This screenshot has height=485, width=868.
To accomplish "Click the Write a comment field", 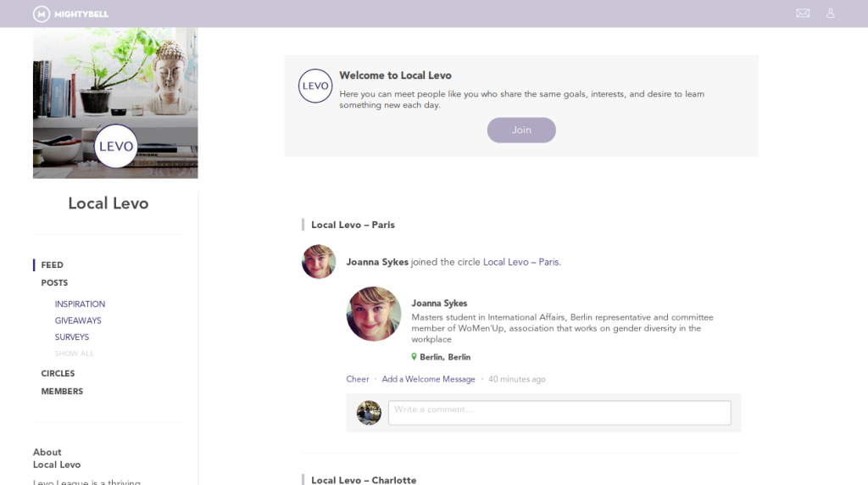I will click(x=559, y=413).
